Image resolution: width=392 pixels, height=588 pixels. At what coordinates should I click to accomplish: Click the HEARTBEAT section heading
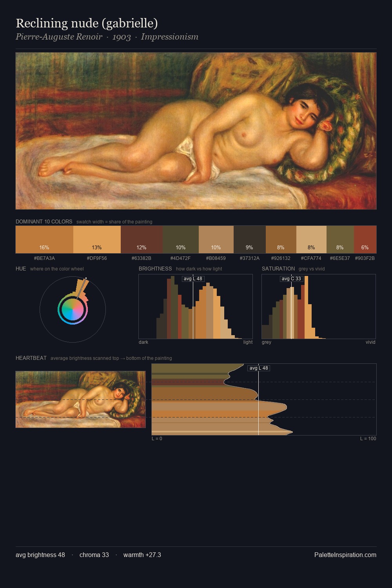31,358
